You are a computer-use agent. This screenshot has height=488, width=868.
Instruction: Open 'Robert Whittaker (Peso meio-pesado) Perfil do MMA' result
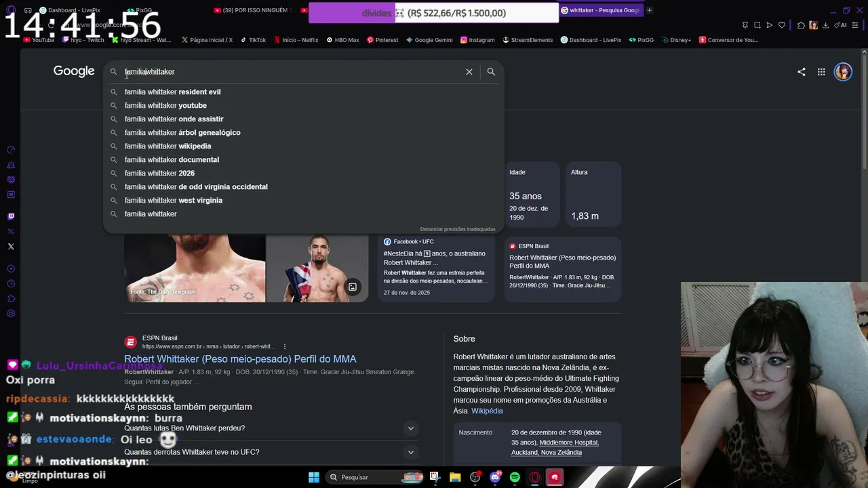(x=240, y=359)
